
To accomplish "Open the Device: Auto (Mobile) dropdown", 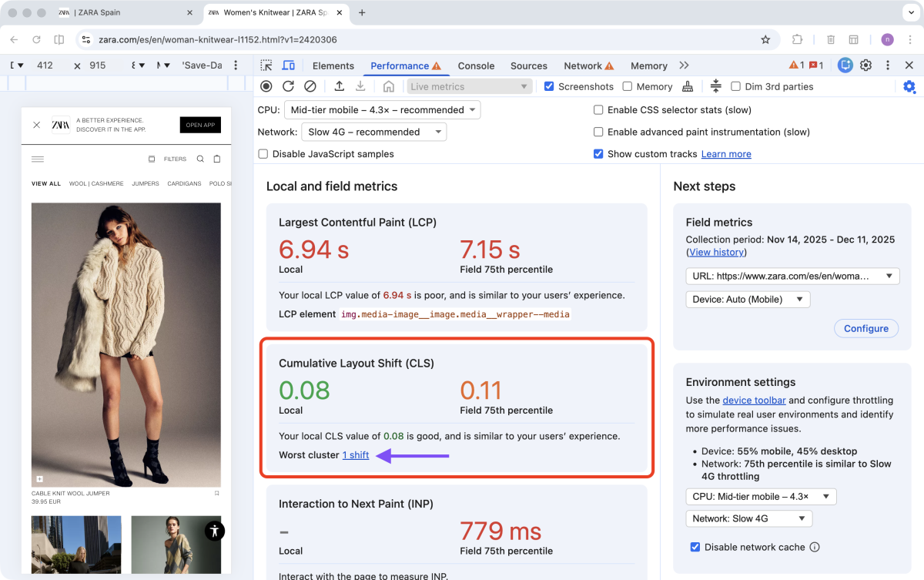I will [x=747, y=299].
